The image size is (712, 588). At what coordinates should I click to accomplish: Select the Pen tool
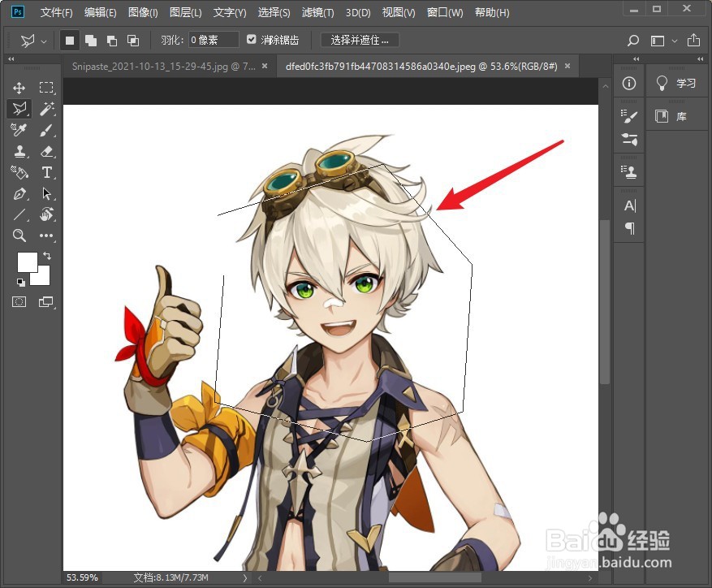(x=19, y=193)
